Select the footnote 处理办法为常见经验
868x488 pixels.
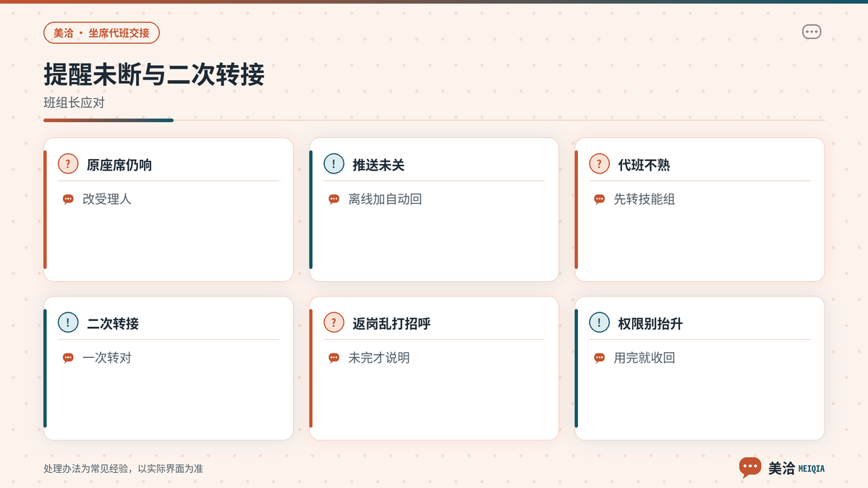[x=86, y=468]
